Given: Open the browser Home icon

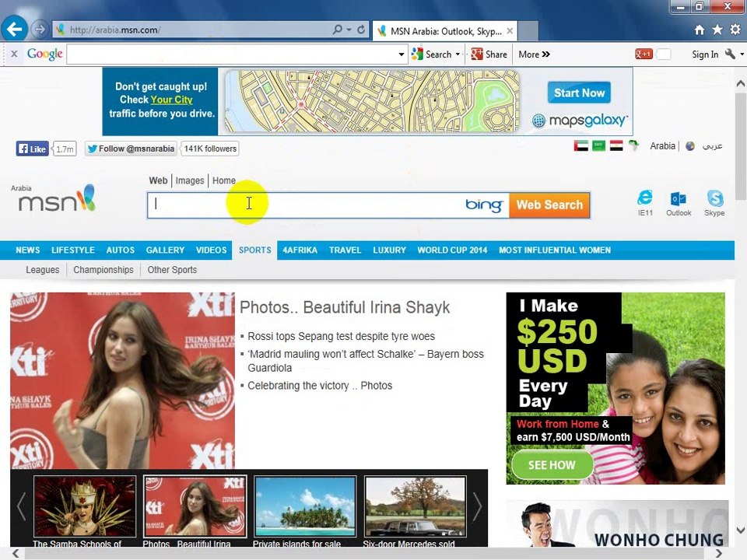Looking at the screenshot, I should pos(699,30).
